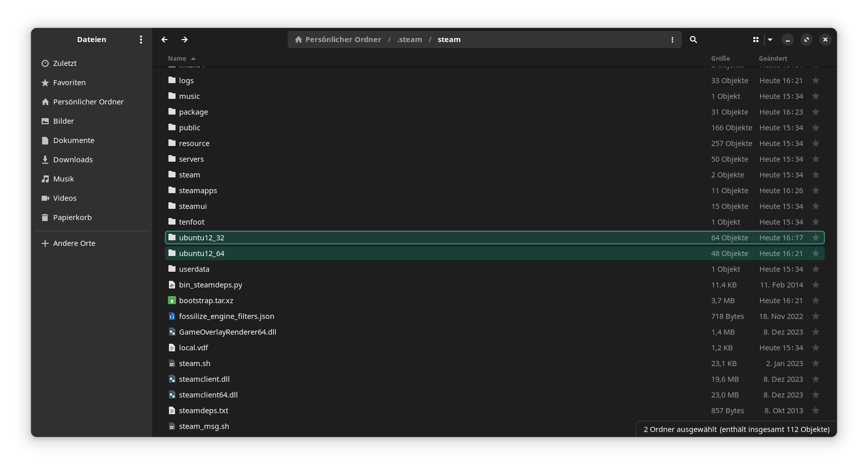The height and width of the screenshot is (471, 868).
Task: Click the ubuntu12_64 folder name
Action: tap(201, 253)
